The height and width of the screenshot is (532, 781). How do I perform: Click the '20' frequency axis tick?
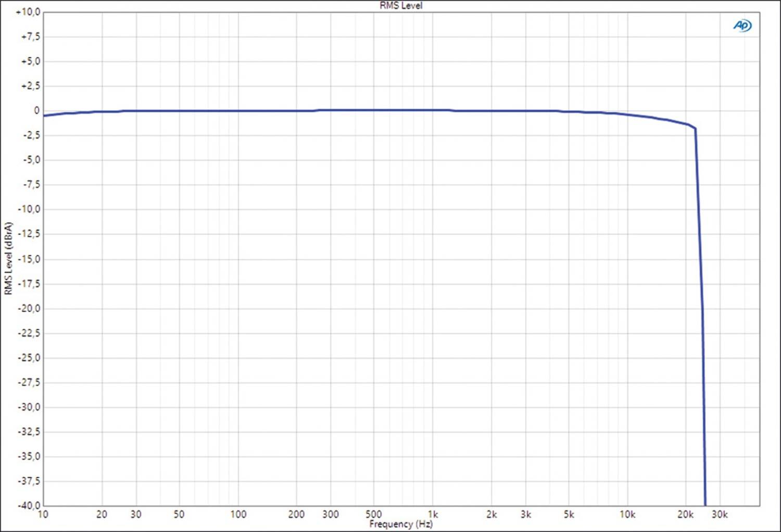pyautogui.click(x=102, y=514)
